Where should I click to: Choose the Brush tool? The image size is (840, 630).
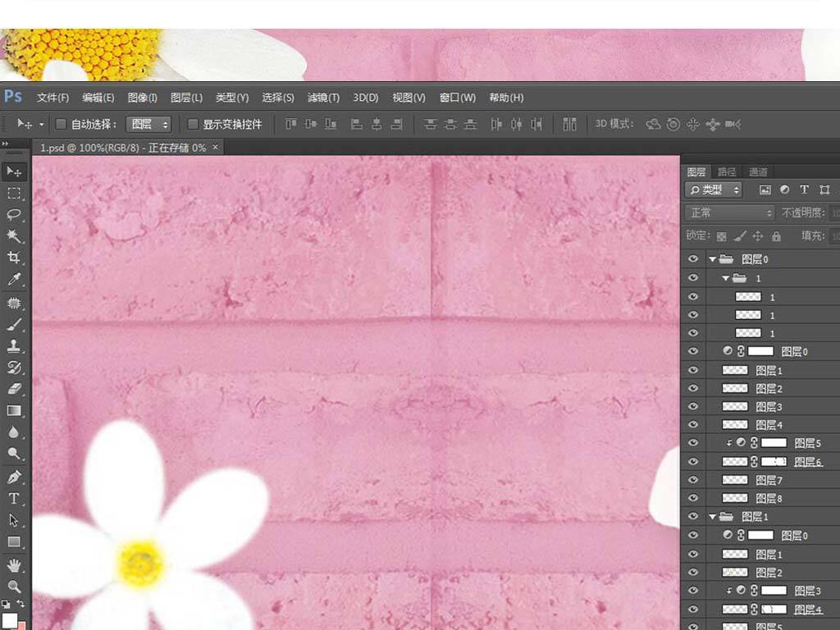(x=14, y=324)
